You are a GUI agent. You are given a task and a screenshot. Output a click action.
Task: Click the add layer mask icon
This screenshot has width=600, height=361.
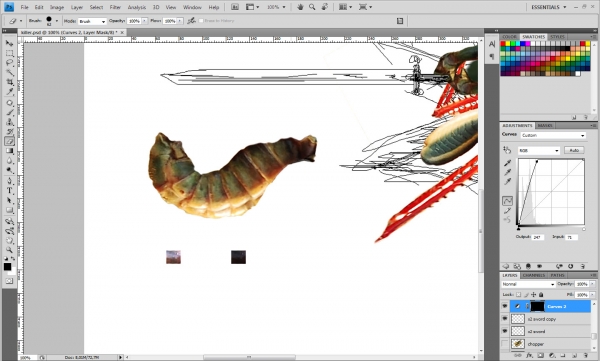540,356
